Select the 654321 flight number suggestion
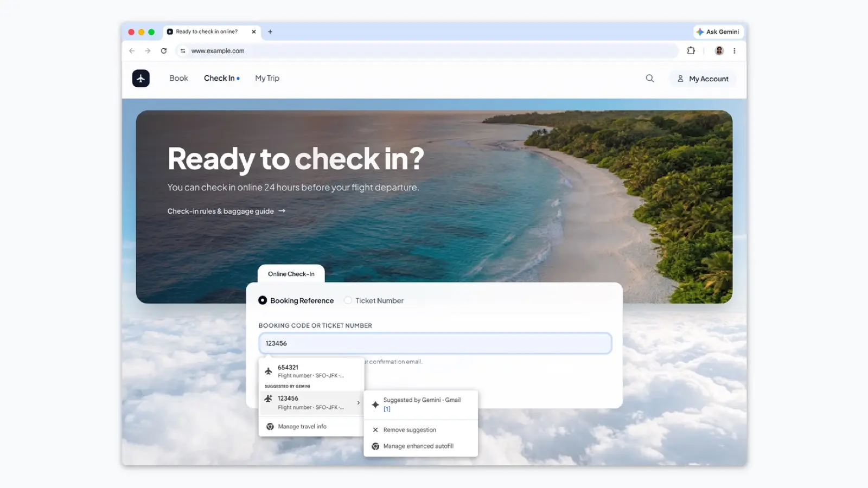Screen dimensions: 868x488 (311, 371)
